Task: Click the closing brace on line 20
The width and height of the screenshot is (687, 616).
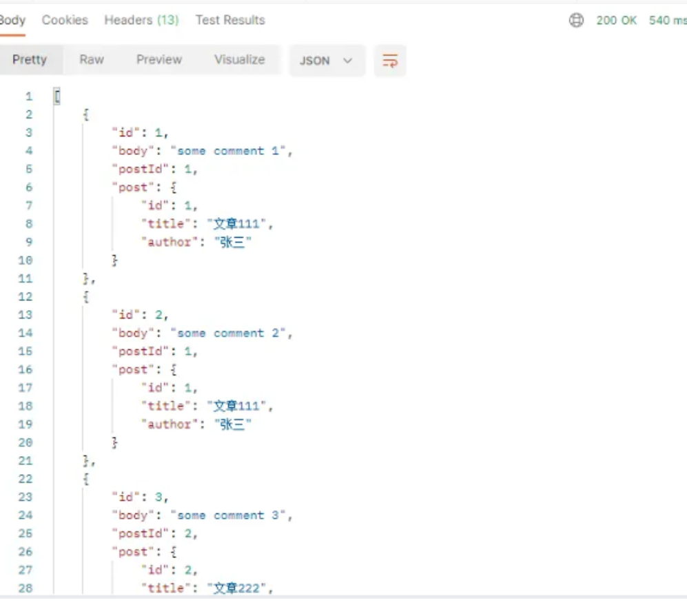Action: 115,443
